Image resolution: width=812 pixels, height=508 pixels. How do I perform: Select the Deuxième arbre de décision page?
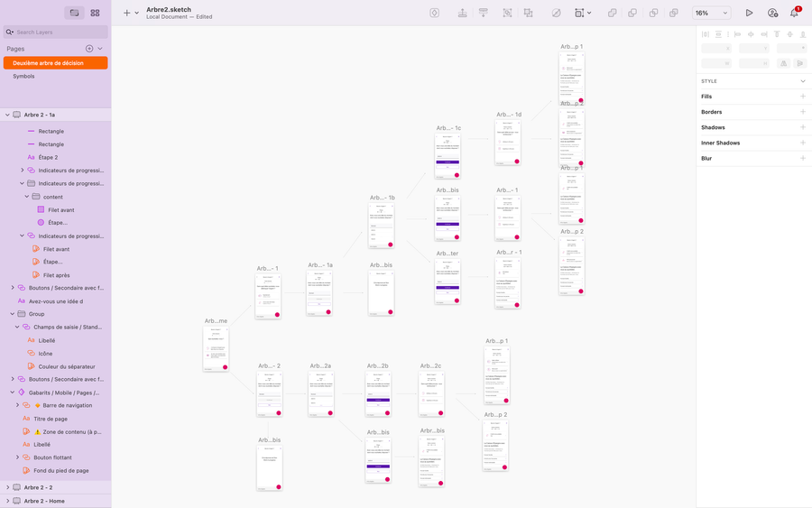pos(54,63)
